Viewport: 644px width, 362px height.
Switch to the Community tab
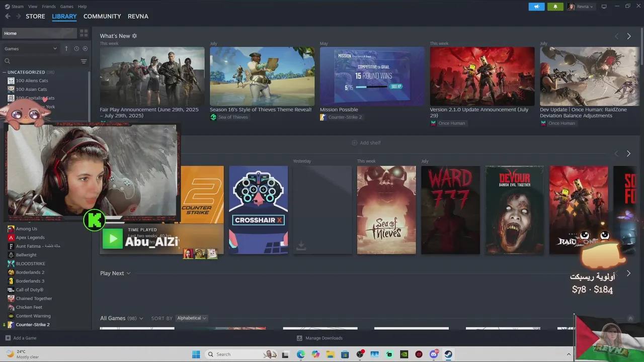tap(102, 16)
